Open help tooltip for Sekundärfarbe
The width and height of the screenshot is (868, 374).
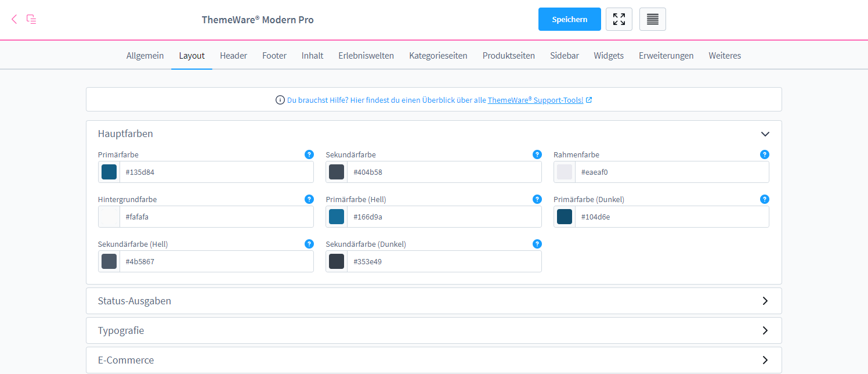click(537, 154)
